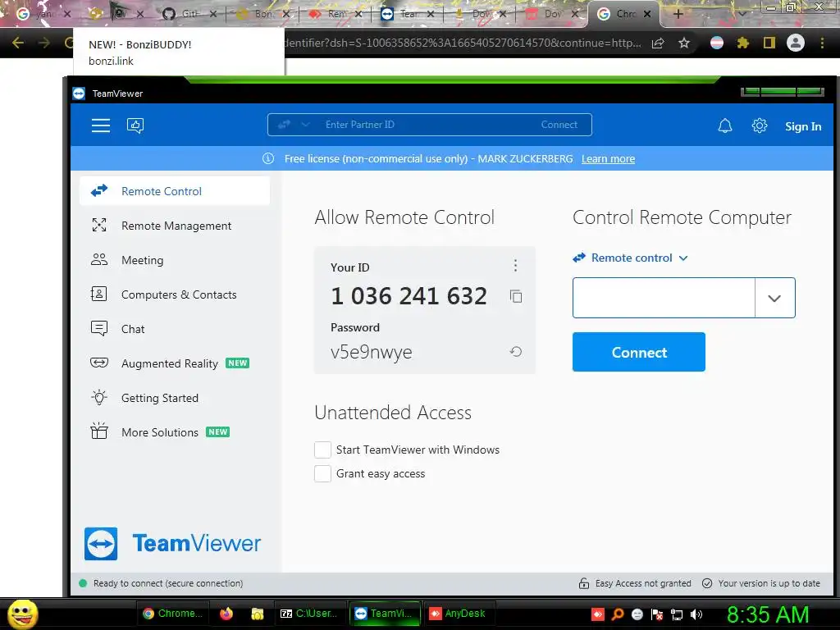This screenshot has width=840, height=630.
Task: Open the Meeting section
Action: pyautogui.click(x=175, y=260)
